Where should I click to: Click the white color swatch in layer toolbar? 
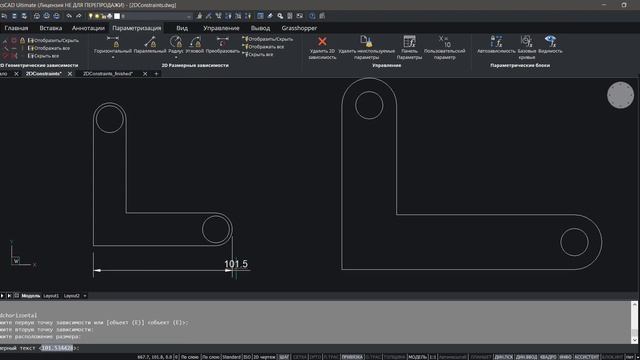[x=117, y=16]
